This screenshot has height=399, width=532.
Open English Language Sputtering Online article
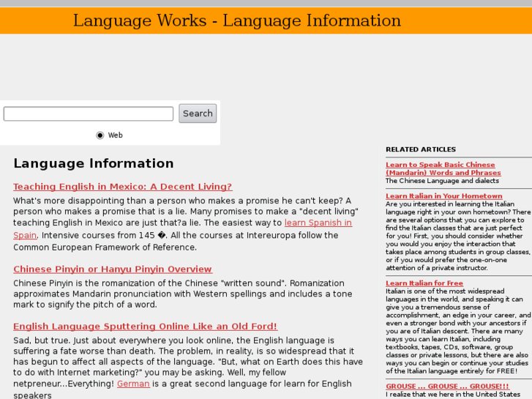145,326
